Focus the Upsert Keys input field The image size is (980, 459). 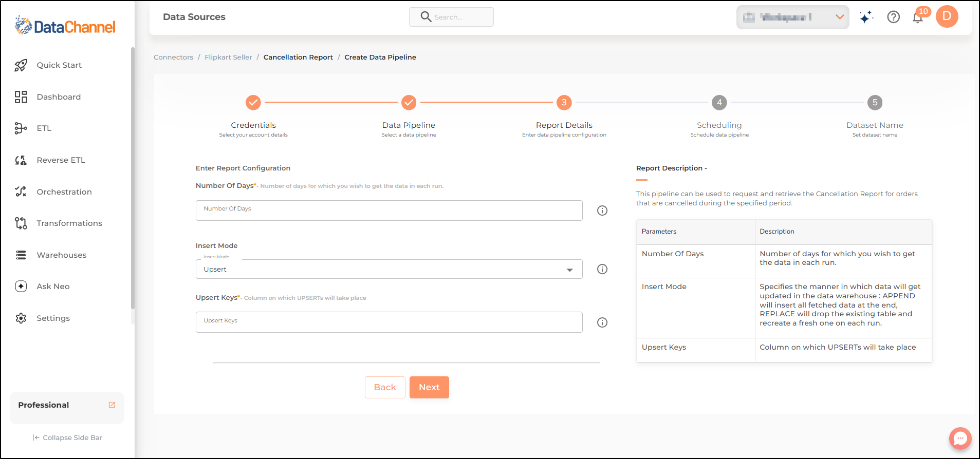[389, 322]
